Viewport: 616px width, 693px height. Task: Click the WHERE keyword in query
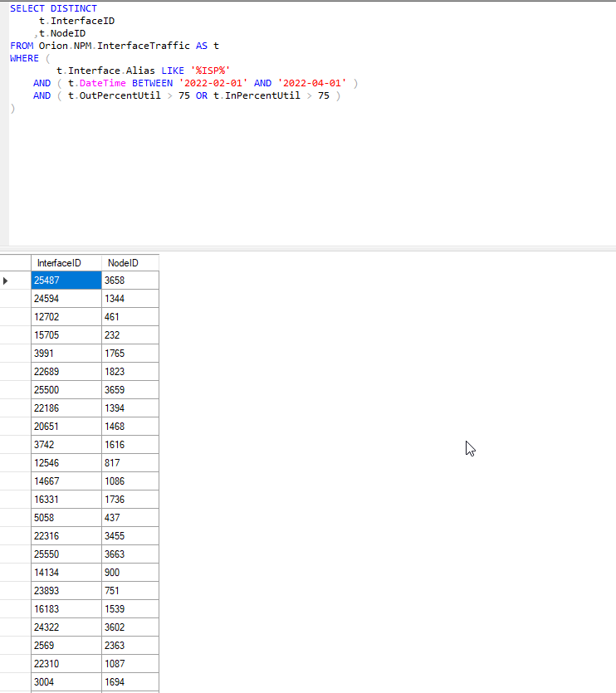[24, 58]
